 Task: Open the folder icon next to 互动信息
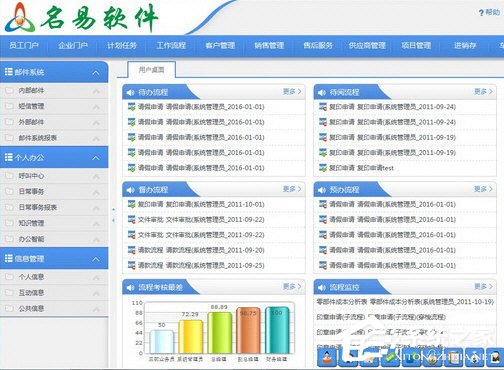point(9,292)
